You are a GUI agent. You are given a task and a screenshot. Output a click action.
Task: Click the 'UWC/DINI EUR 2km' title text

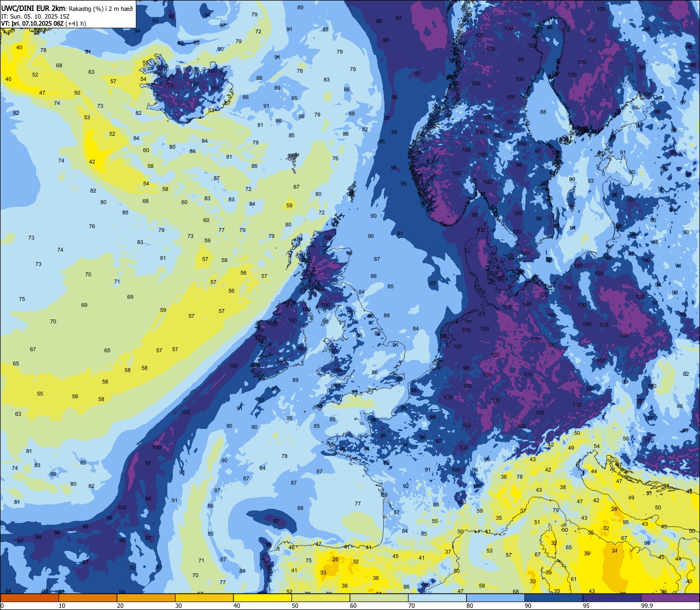(33, 8)
